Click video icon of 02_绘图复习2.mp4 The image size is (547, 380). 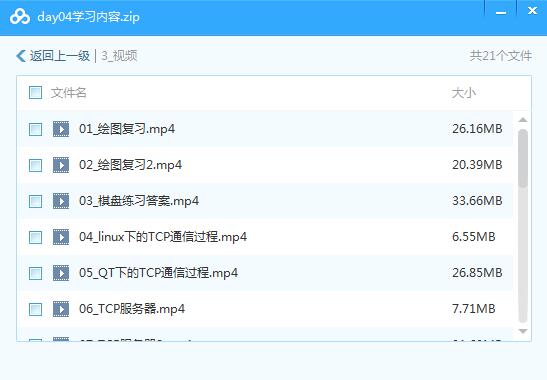click(61, 165)
